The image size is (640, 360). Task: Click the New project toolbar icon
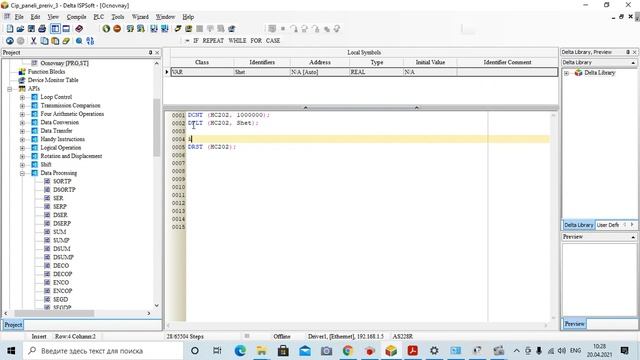[10, 29]
